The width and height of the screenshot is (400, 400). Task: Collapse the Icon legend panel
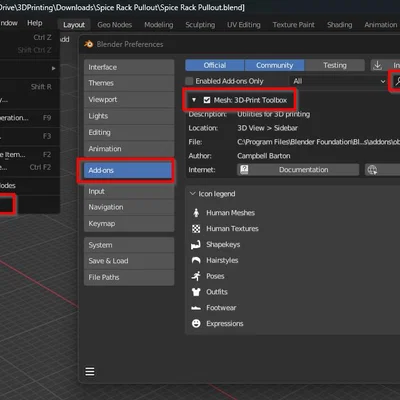coord(192,194)
